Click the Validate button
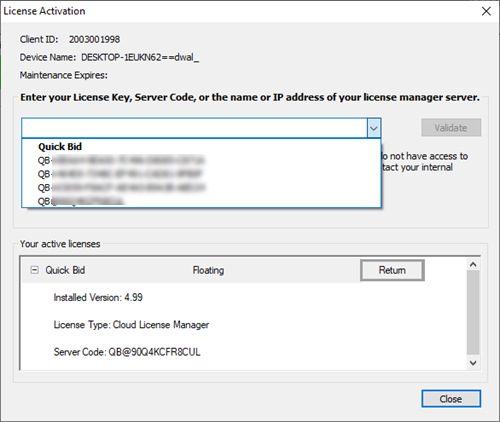This screenshot has width=500, height=422. 451,128
